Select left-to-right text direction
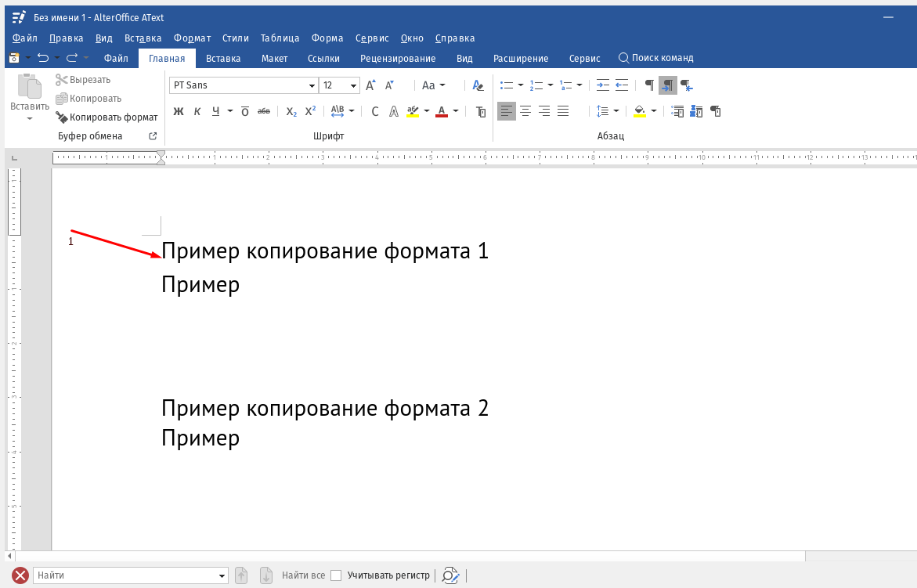 click(x=668, y=85)
